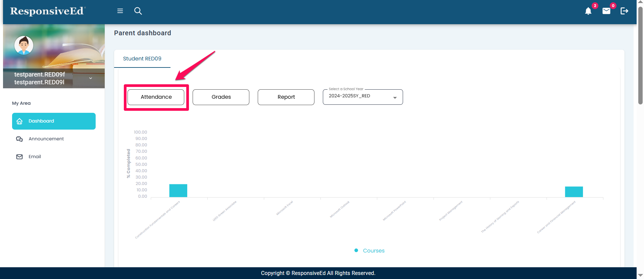Open the hamburger menu icon

(120, 11)
